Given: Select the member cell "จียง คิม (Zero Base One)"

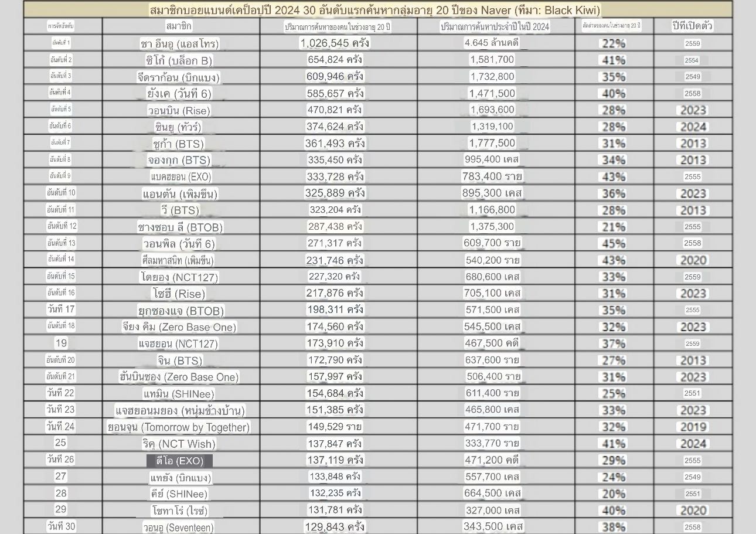Looking at the screenshot, I should click(179, 327).
